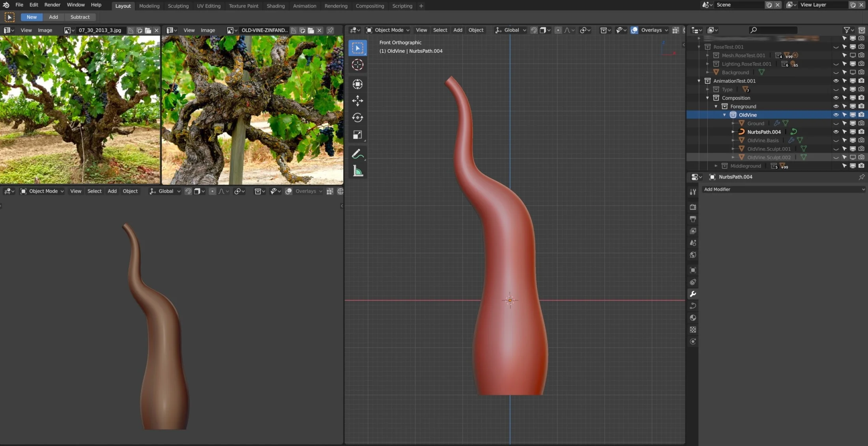Toggle selectability arrow for Composition collection

tap(844, 98)
